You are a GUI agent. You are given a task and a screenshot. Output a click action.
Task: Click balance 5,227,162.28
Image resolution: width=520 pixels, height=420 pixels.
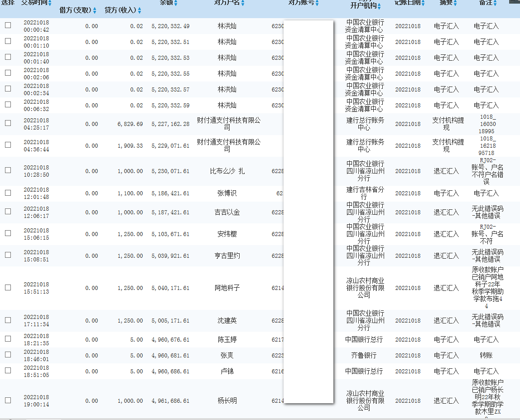[170, 124]
